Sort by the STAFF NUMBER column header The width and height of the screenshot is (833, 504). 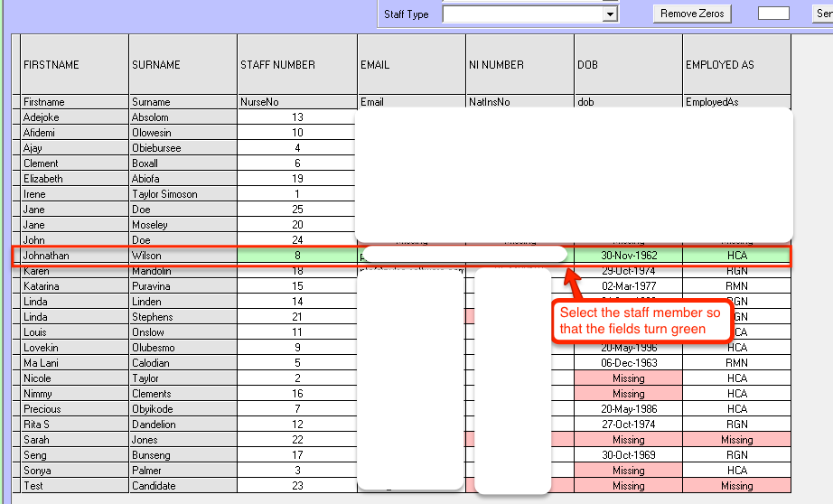[297, 65]
